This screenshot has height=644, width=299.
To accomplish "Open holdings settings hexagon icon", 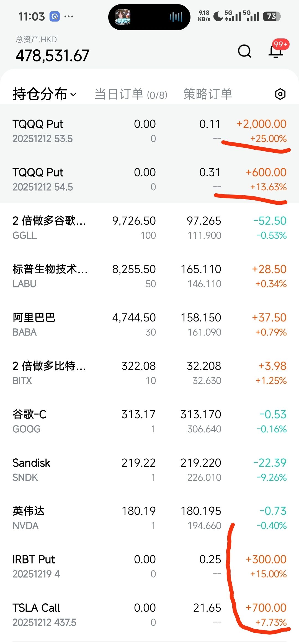I will tap(280, 94).
